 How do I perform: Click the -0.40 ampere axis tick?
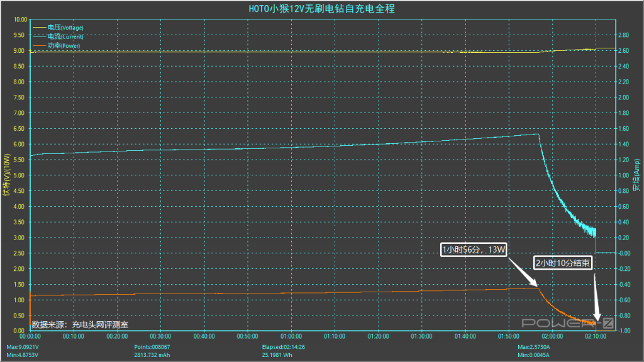click(624, 285)
